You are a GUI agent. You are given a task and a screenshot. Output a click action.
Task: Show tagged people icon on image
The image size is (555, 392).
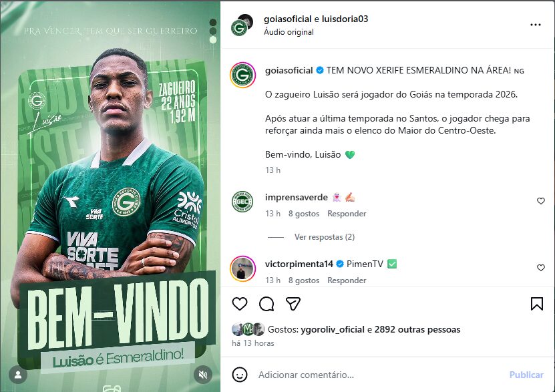click(18, 375)
